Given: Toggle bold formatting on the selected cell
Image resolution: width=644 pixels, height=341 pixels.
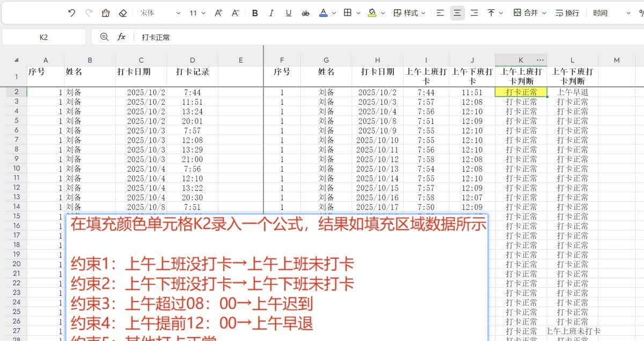Looking at the screenshot, I should tap(255, 12).
